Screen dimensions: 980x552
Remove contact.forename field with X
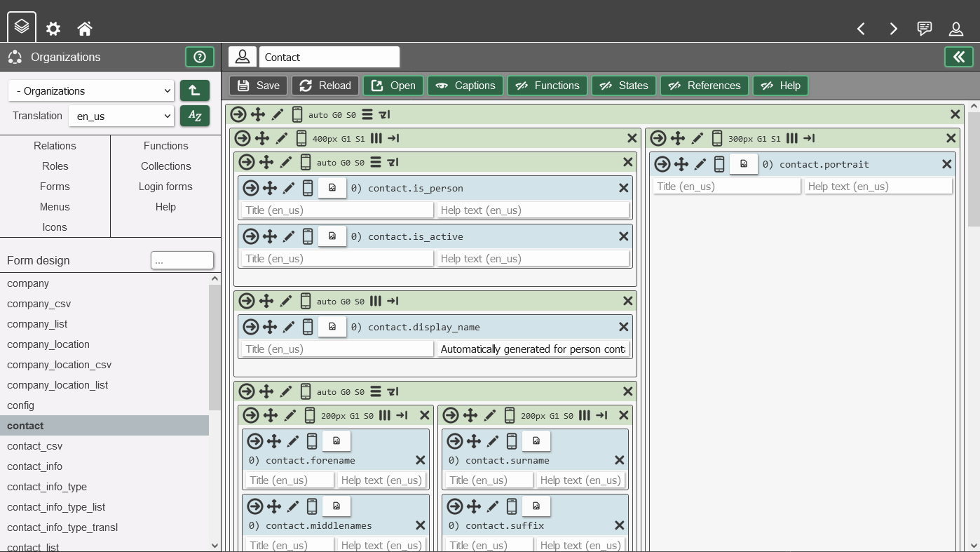coord(421,460)
